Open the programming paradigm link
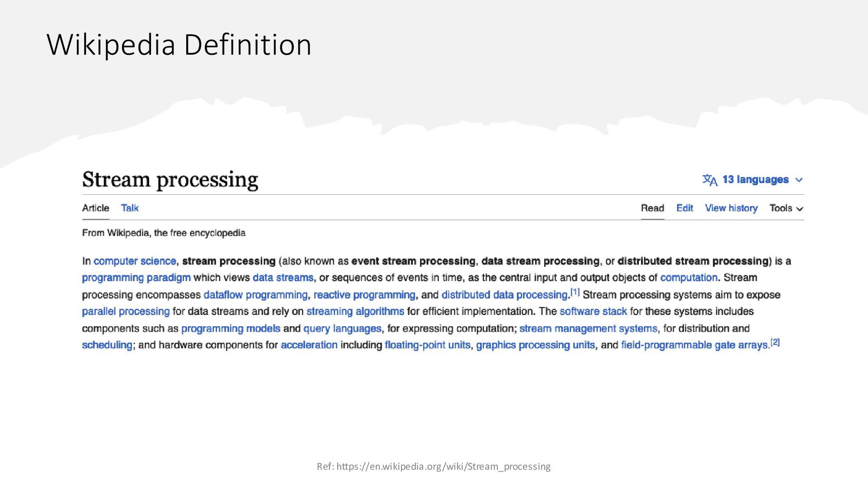Image resolution: width=868 pixels, height=488 pixels. 136,278
